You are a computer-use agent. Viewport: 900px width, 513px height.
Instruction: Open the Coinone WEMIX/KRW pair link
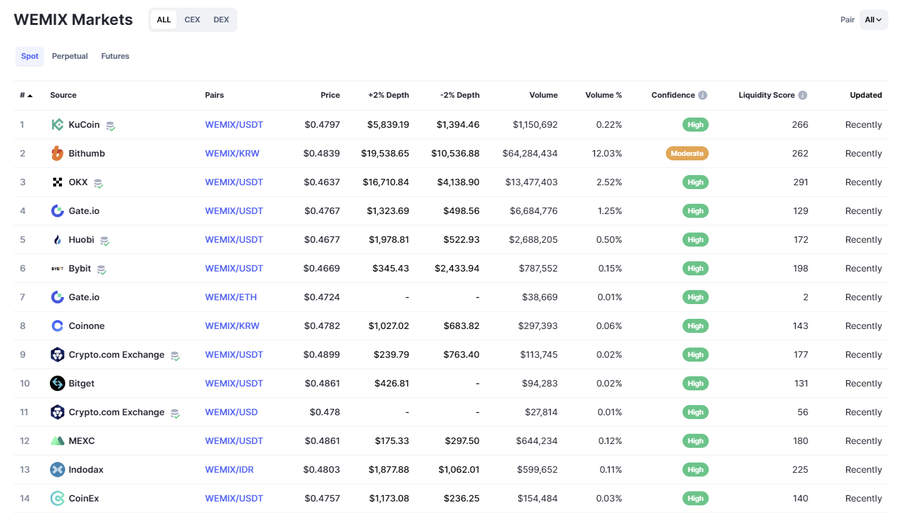click(232, 325)
